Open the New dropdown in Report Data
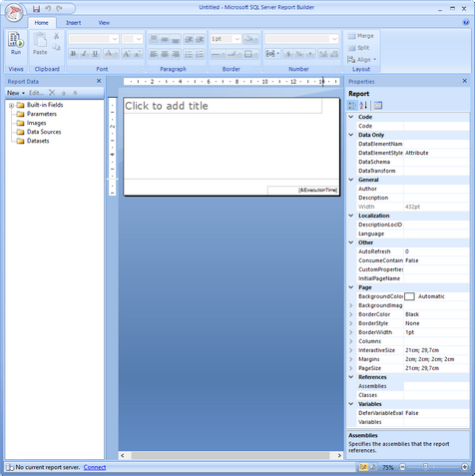Screen dimensions: 475x476 (x=16, y=93)
